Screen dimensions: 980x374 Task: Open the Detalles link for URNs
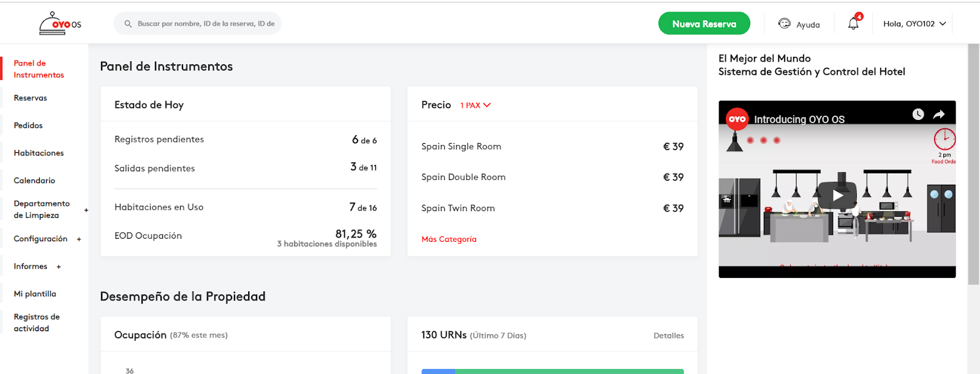pos(668,335)
